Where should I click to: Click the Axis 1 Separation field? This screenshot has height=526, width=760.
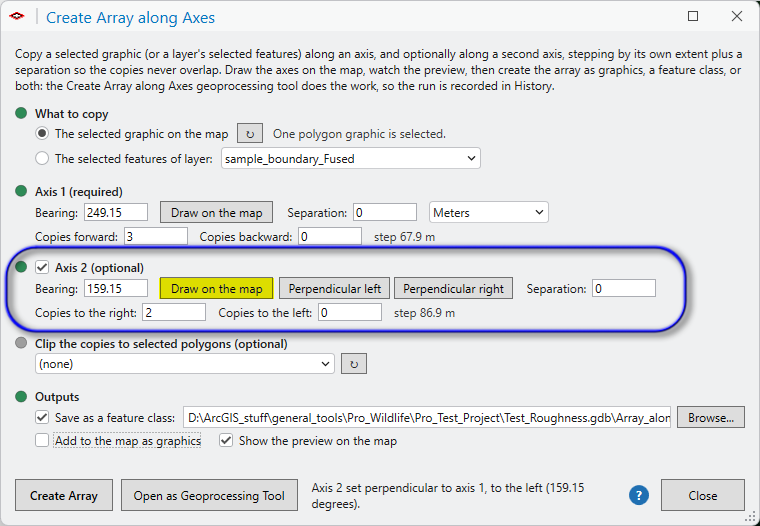(385, 212)
